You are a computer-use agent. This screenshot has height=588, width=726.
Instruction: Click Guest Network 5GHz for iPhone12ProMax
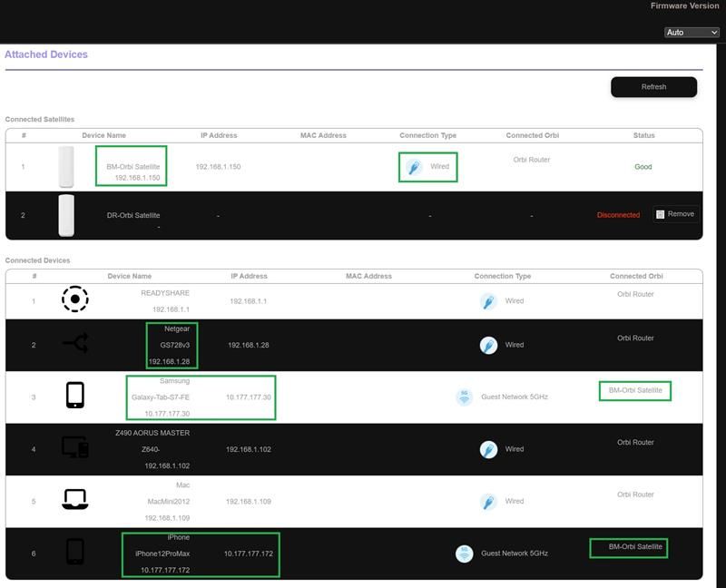[515, 554]
